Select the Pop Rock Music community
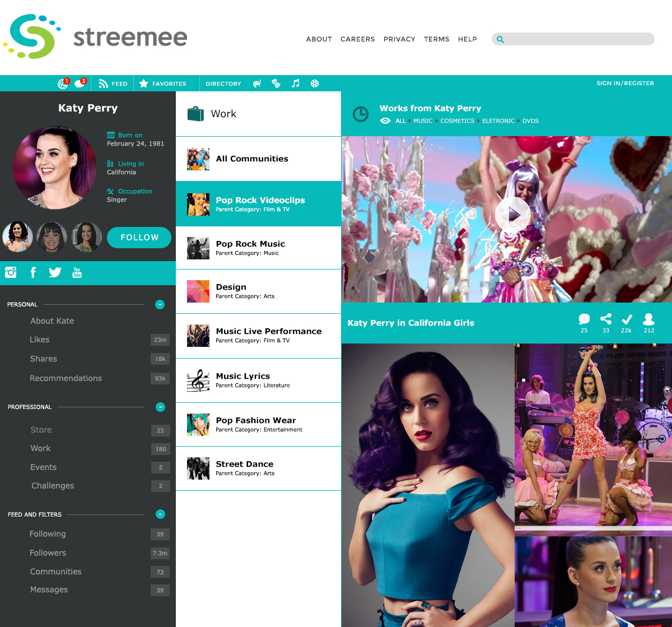The height and width of the screenshot is (627, 672). [258, 248]
